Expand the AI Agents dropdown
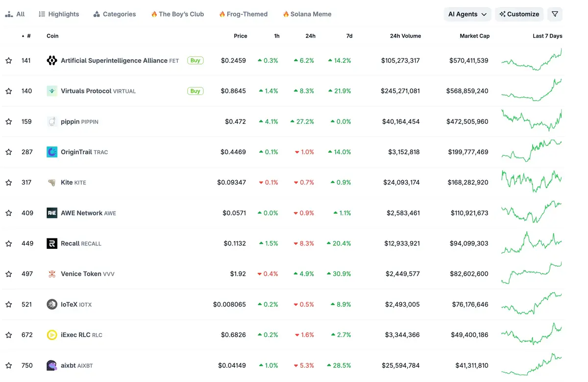 pyautogui.click(x=467, y=14)
